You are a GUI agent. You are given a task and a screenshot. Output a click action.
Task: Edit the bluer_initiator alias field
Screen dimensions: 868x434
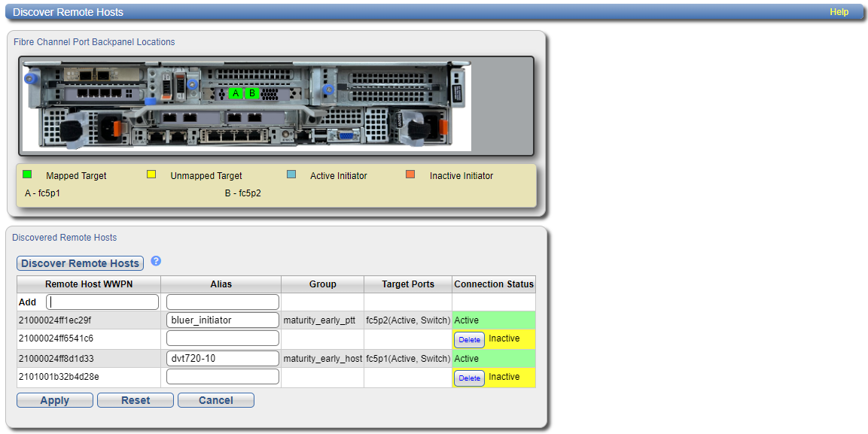(222, 320)
